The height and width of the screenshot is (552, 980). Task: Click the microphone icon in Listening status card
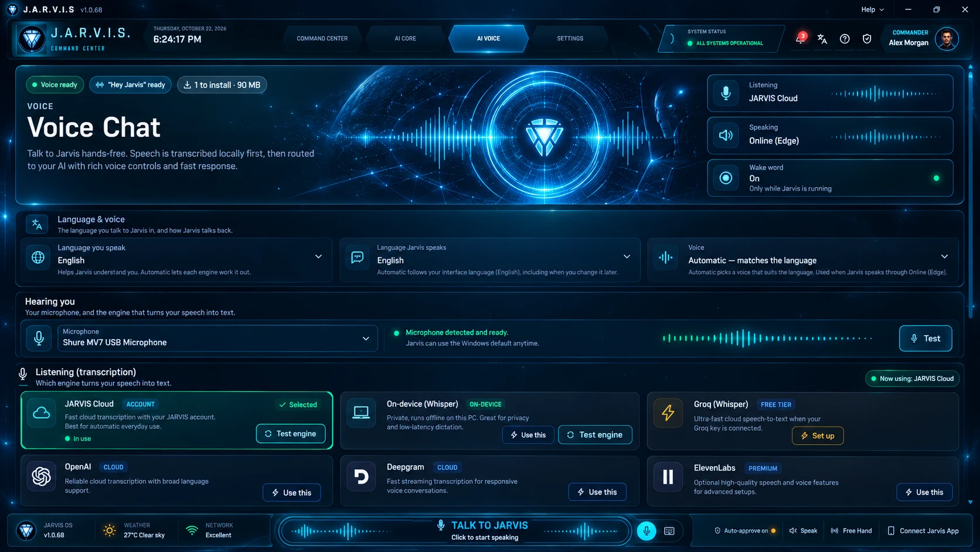click(x=726, y=93)
